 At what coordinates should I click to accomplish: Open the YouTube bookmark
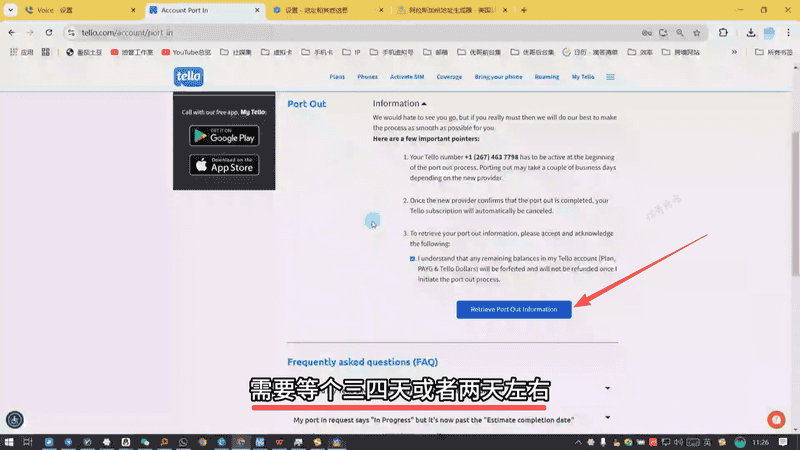[186, 52]
